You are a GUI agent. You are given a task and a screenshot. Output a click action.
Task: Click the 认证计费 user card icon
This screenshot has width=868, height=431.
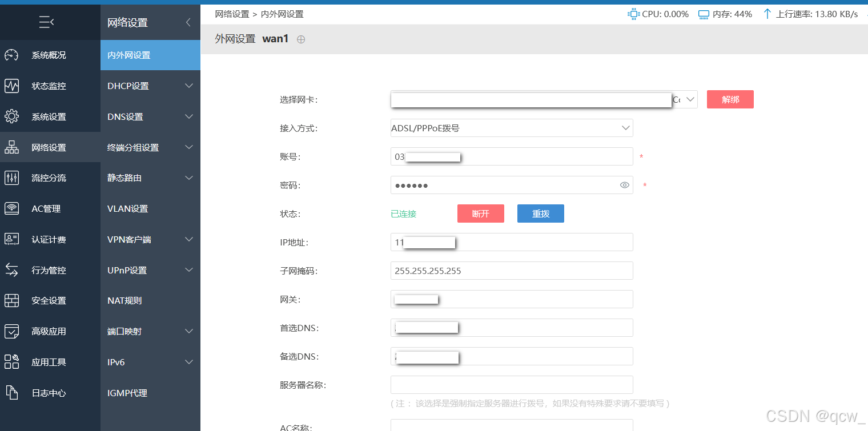pos(11,239)
